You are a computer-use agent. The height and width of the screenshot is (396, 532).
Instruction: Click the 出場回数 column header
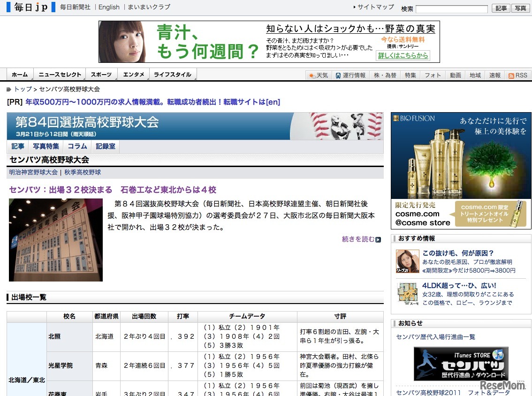144,316
